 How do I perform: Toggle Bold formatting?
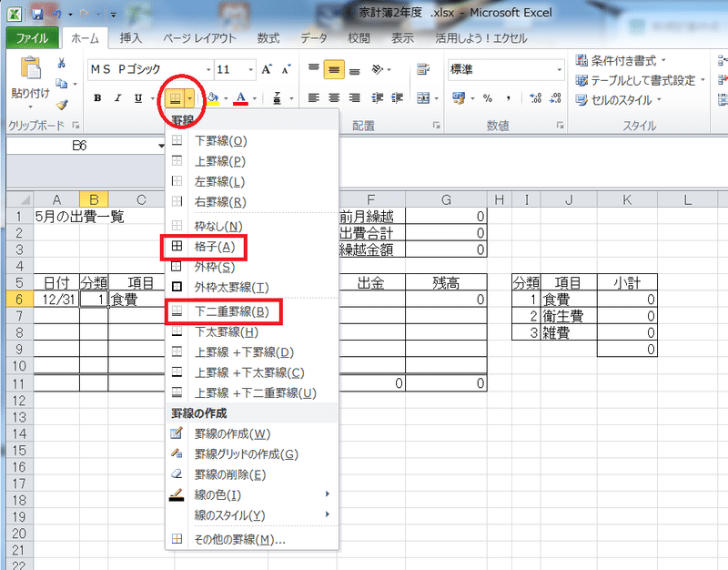click(x=97, y=98)
